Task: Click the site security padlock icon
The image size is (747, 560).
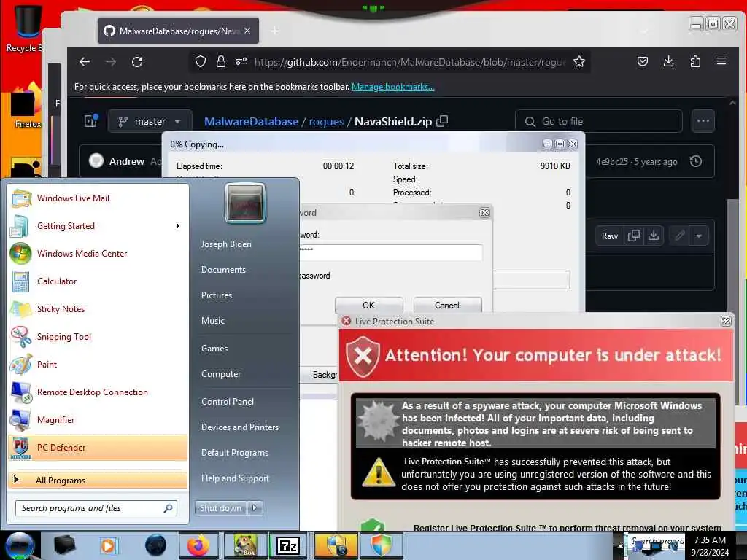Action: pos(220,61)
